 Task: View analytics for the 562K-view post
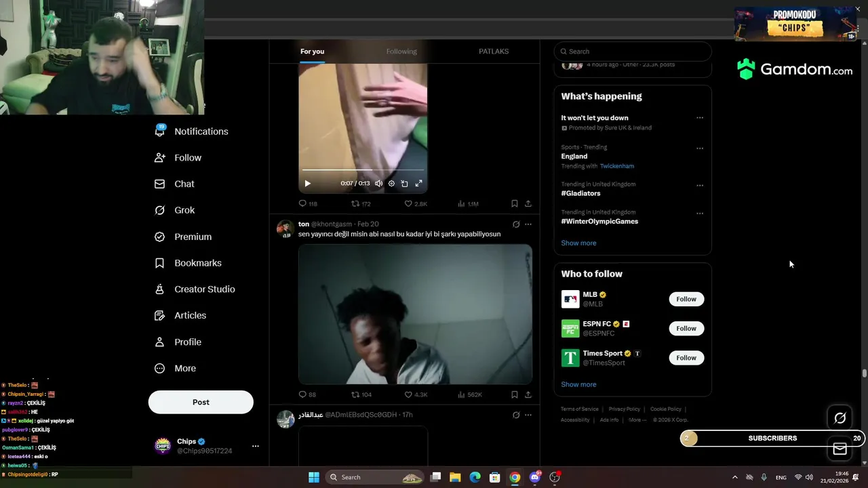click(x=469, y=394)
